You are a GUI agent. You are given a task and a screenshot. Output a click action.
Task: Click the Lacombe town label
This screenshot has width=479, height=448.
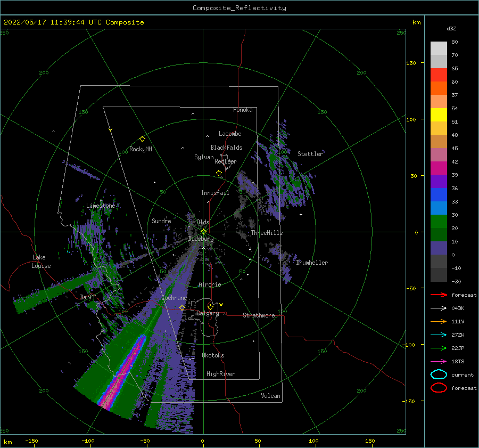[x=230, y=134]
